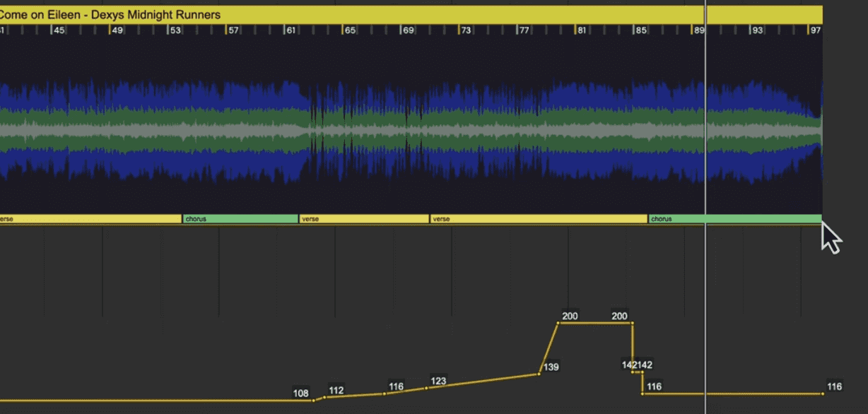Click the 108 tempo automation point
The width and height of the screenshot is (868, 414).
pyautogui.click(x=315, y=401)
